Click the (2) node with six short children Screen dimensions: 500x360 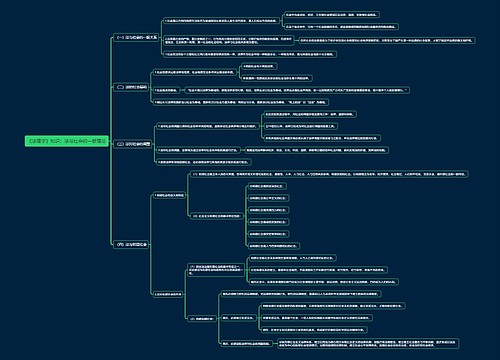tap(216, 216)
